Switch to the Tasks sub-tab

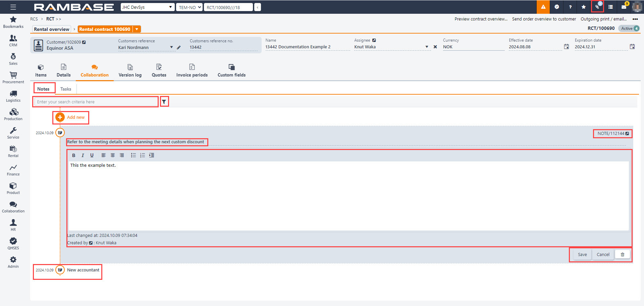point(66,89)
